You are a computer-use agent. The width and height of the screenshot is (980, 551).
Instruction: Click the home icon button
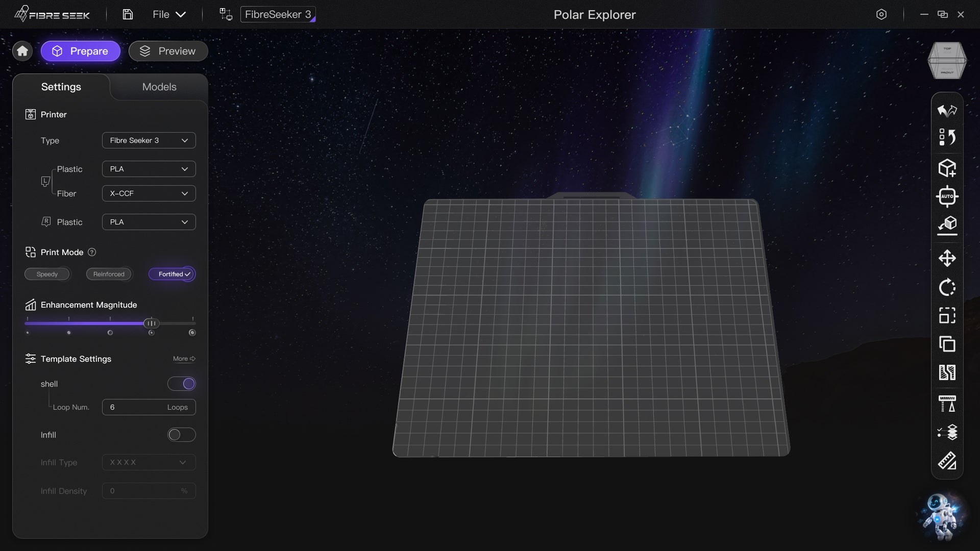pyautogui.click(x=22, y=51)
